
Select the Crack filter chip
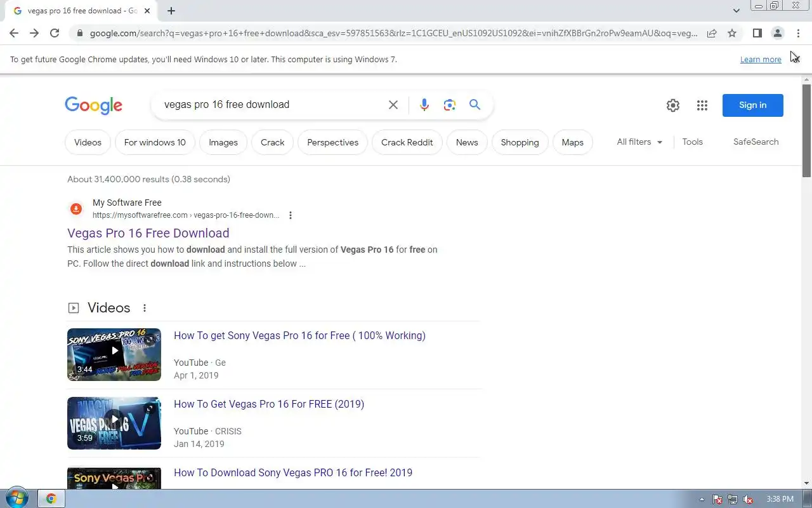click(x=273, y=142)
